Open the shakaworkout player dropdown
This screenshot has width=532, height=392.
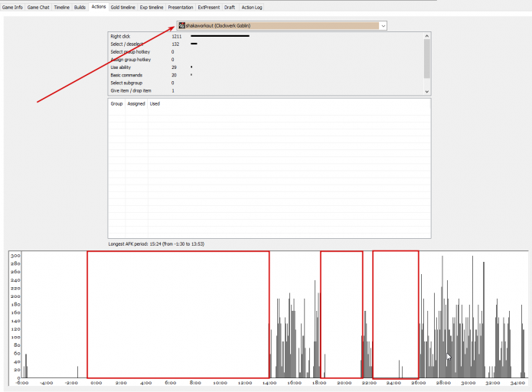282,25
